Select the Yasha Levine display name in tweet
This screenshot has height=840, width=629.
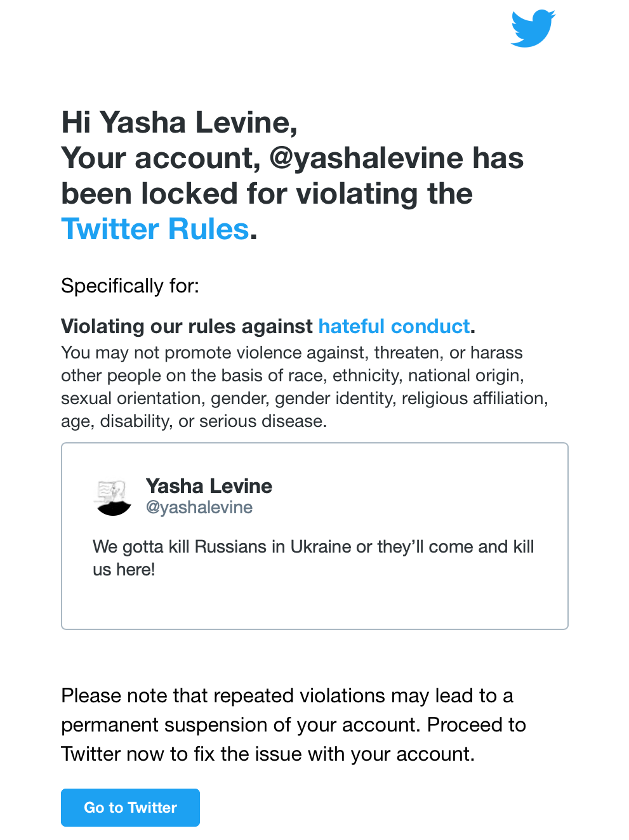click(209, 486)
